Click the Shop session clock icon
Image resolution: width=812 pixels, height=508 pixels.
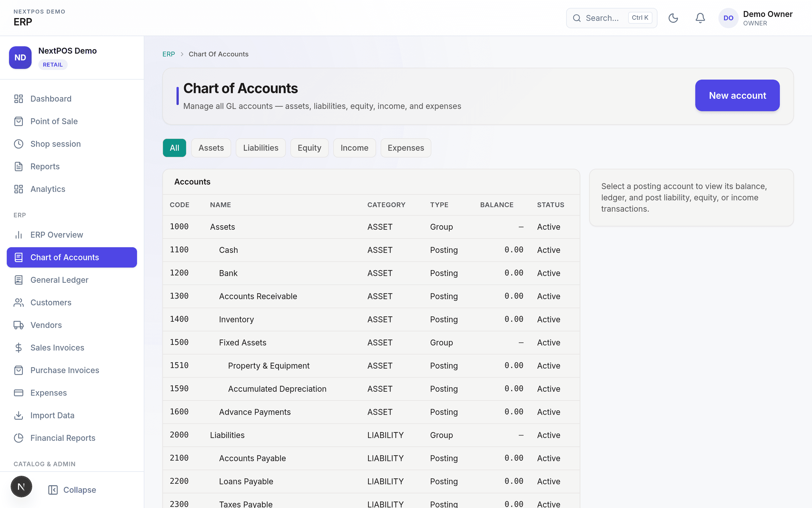pos(18,144)
